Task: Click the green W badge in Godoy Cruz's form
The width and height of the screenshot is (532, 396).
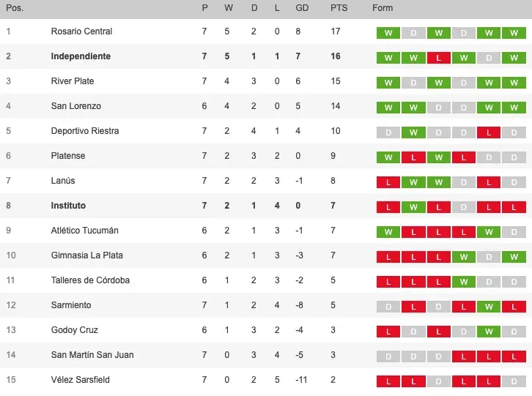Action: pyautogui.click(x=488, y=332)
